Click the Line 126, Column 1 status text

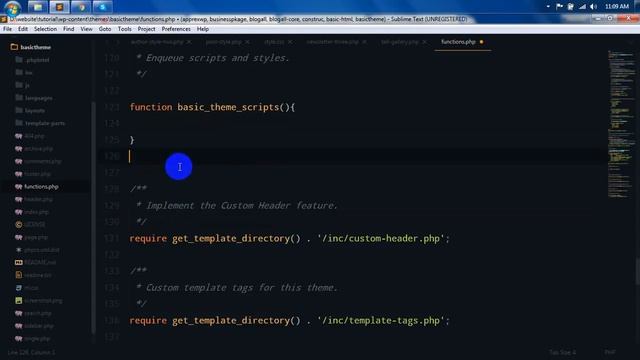click(31, 352)
